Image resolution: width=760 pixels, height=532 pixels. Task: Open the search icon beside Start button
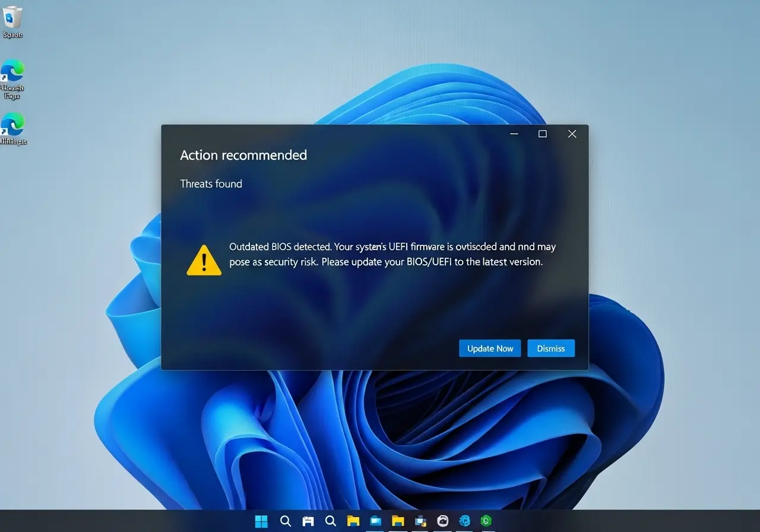click(x=285, y=521)
